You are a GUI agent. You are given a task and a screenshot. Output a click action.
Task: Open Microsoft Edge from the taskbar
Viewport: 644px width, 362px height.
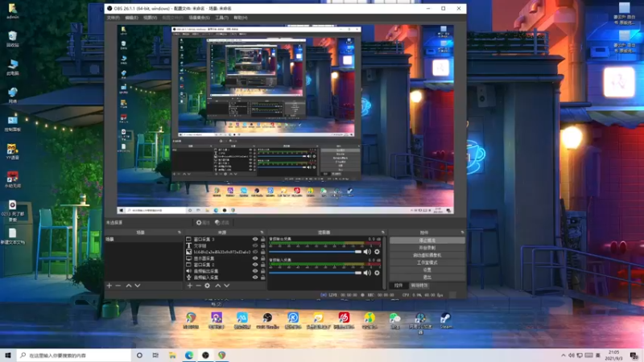(189, 355)
